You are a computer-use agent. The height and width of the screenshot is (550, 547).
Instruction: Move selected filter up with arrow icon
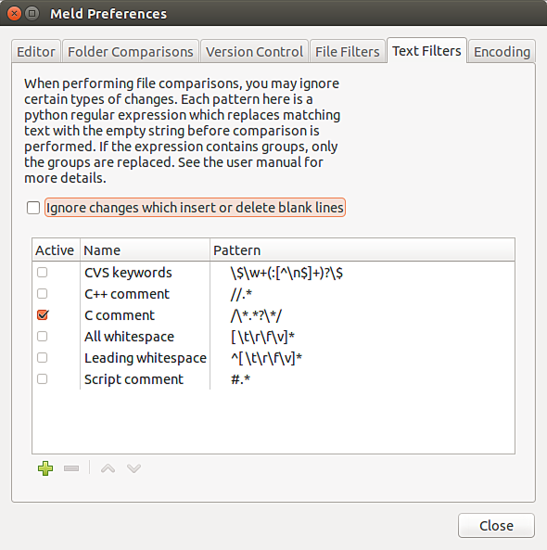(108, 468)
